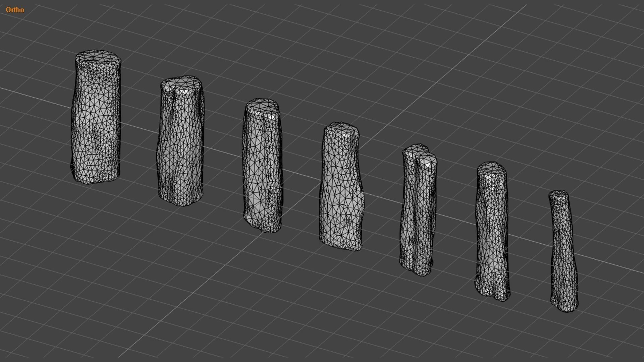Image resolution: width=644 pixels, height=362 pixels.
Task: Click the orange Ortho view label
Action: click(x=15, y=10)
